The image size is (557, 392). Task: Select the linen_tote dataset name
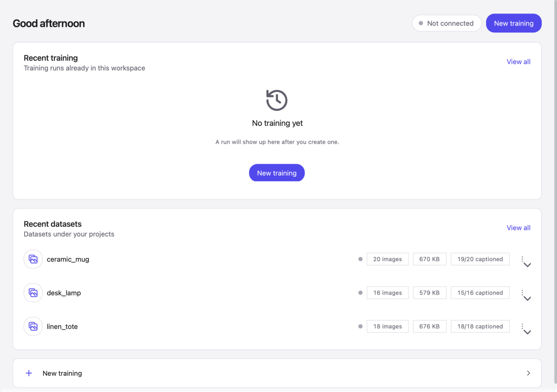(62, 327)
